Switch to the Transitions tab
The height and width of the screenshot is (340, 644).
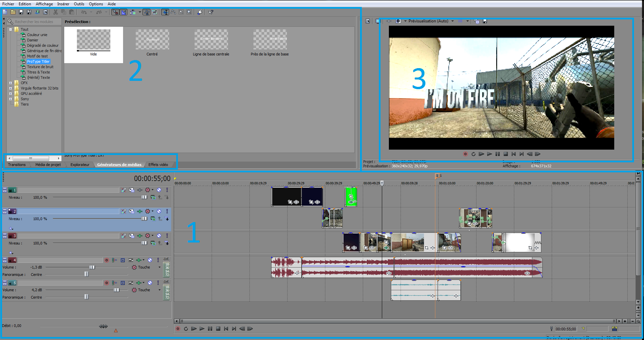[x=17, y=164]
